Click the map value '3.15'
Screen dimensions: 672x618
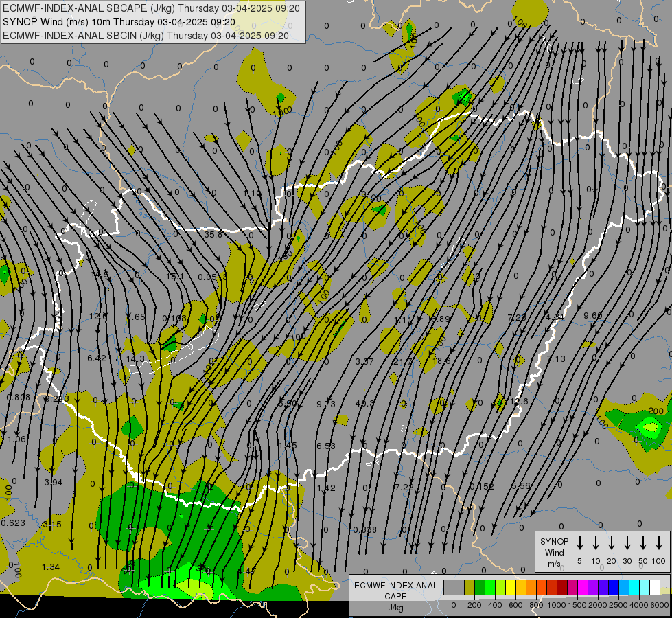coord(52,524)
